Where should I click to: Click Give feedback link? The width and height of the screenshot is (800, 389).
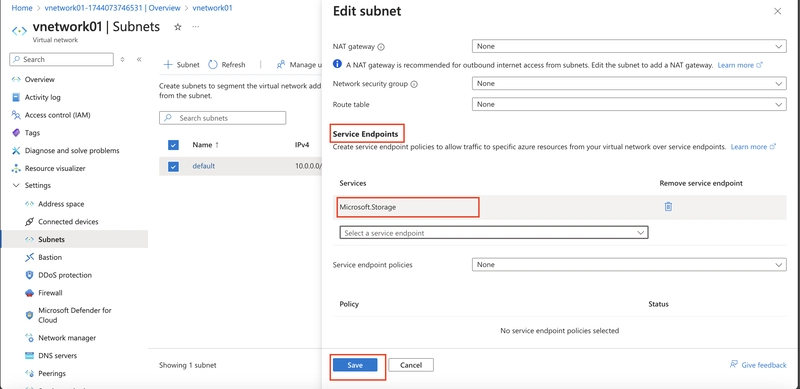758,365
